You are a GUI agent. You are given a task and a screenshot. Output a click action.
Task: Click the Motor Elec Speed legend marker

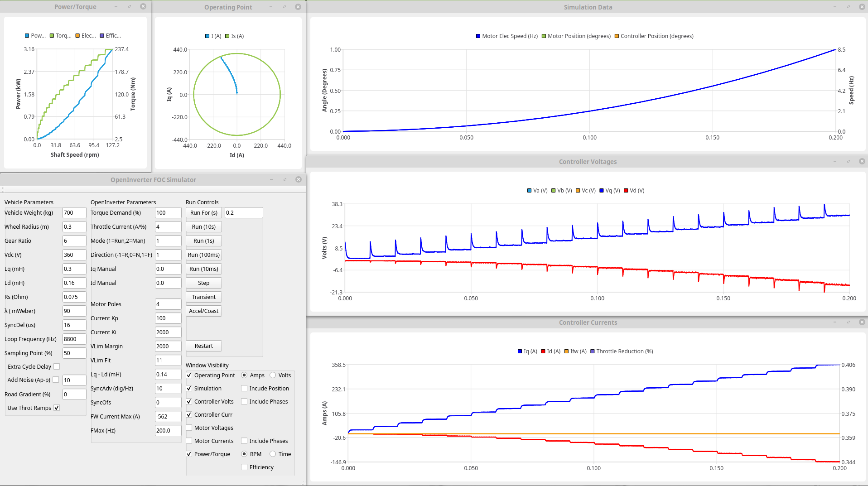478,36
